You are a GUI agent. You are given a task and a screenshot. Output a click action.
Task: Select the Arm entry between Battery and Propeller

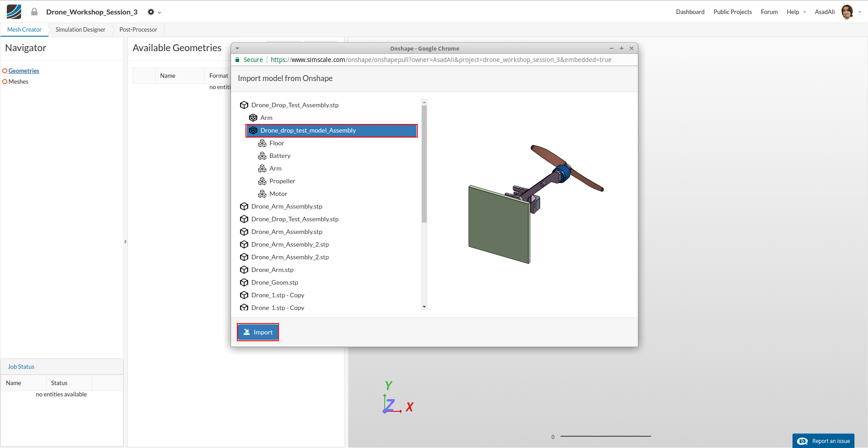(275, 169)
